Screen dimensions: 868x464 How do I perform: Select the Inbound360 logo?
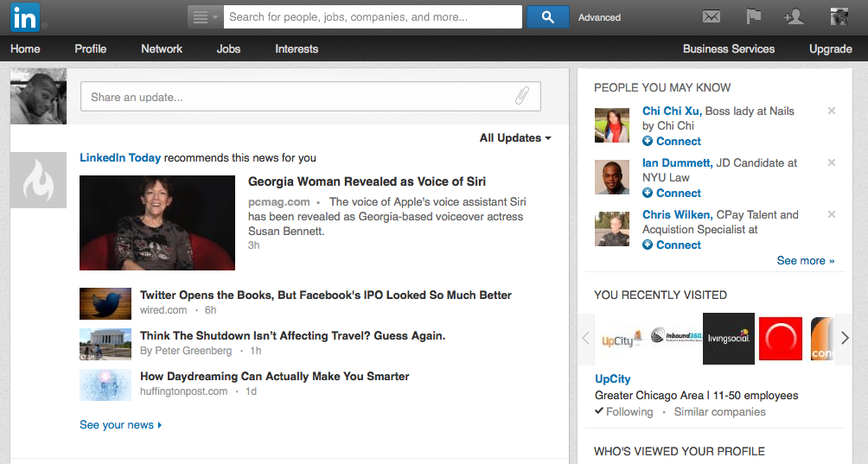[x=676, y=335]
